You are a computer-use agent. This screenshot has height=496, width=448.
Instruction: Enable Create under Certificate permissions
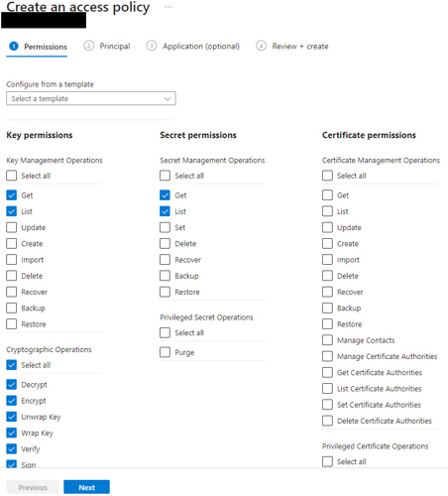coord(327,243)
